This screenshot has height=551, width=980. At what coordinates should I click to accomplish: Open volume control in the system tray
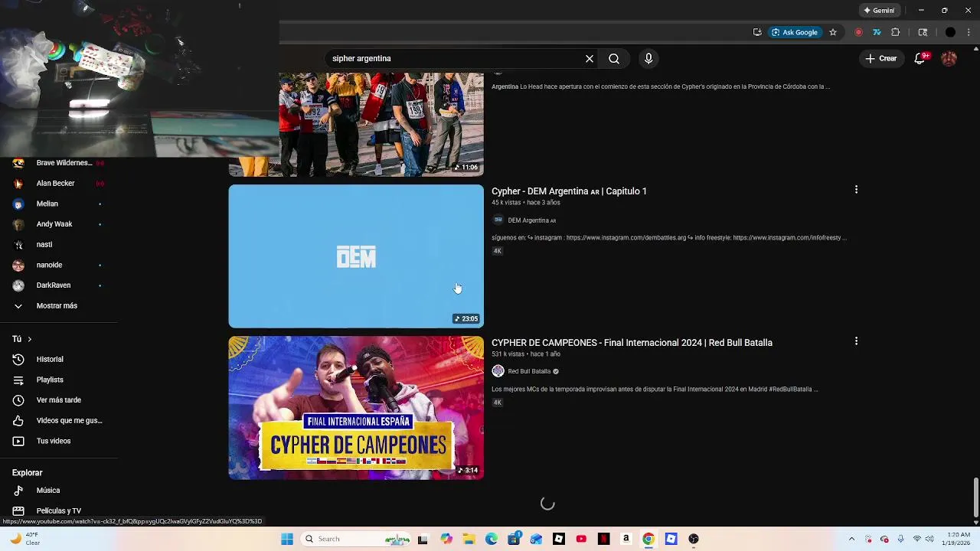click(x=931, y=539)
